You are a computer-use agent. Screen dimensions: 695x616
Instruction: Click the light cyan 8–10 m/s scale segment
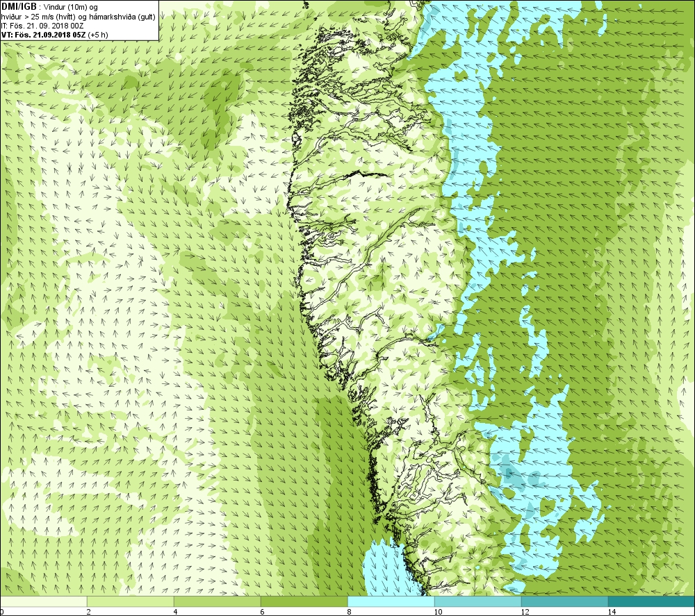[x=391, y=601]
